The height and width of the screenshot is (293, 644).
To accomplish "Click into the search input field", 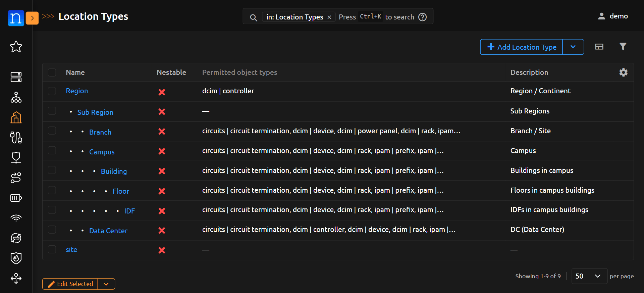I will coord(376,17).
